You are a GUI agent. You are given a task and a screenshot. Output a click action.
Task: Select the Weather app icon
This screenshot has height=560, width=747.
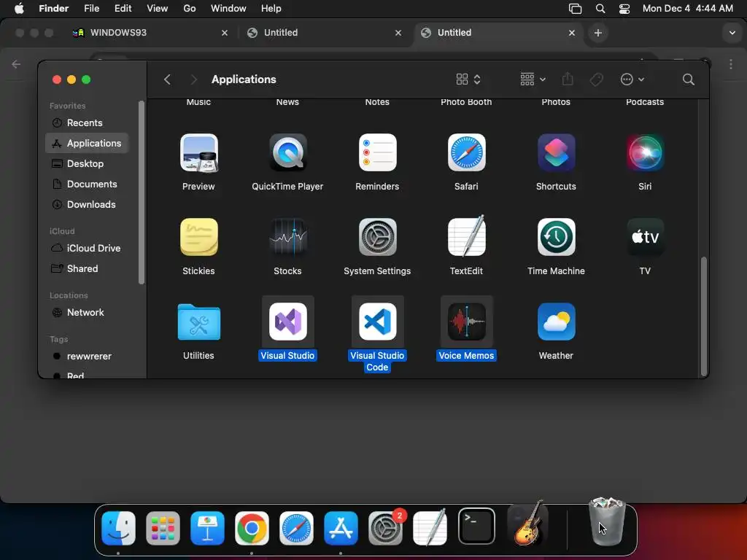click(x=556, y=322)
